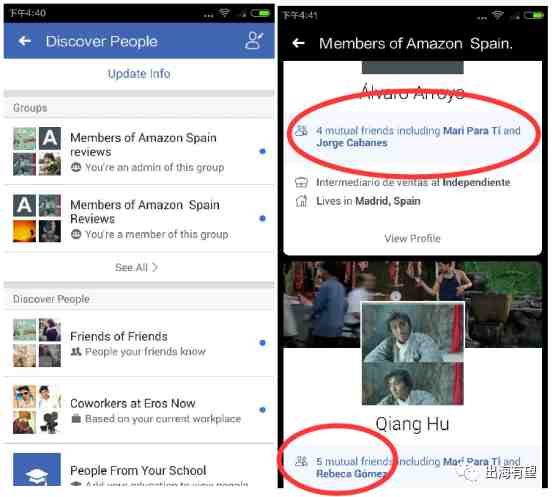Select Coworkers at Eros Now entry
Viewport: 554px width, 497px height.
tap(139, 410)
